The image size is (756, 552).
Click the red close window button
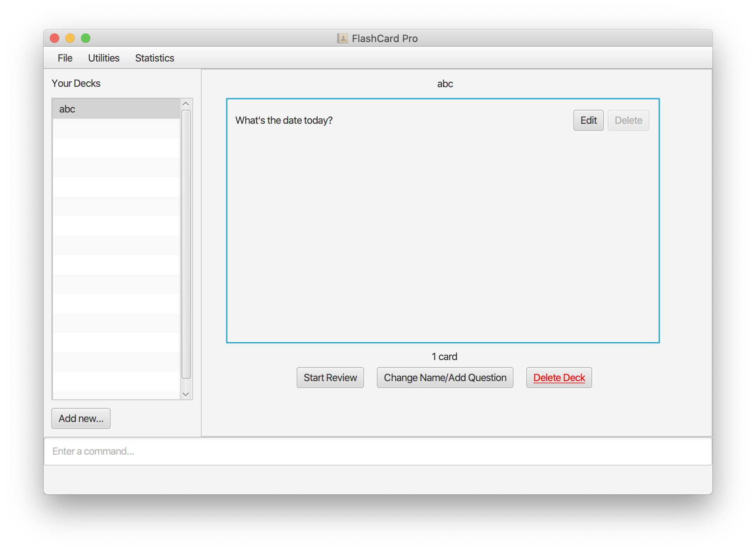click(x=55, y=38)
